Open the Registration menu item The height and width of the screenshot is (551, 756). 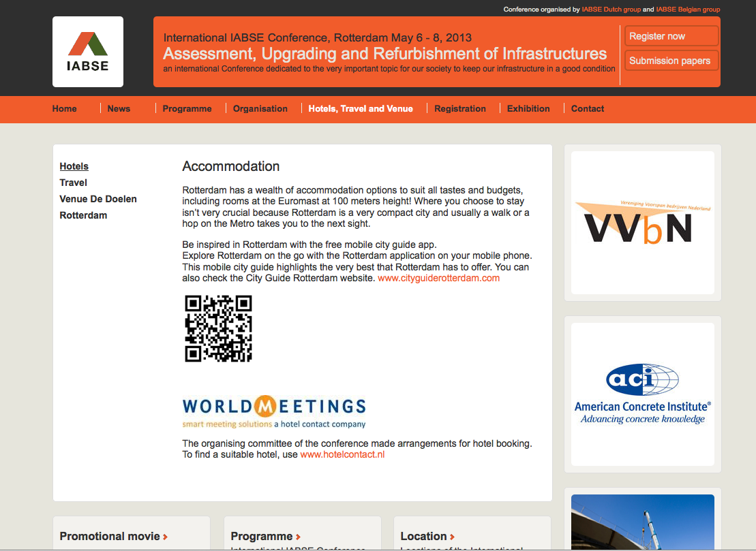pyautogui.click(x=459, y=108)
